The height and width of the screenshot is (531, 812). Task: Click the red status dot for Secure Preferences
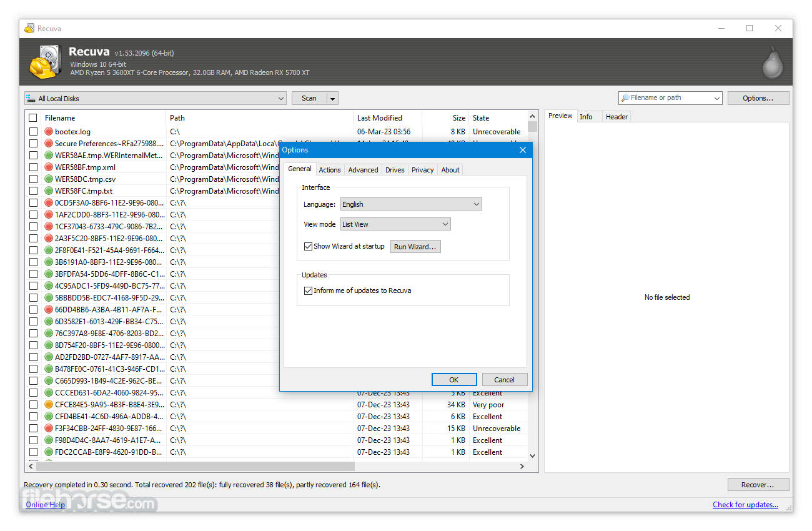pyautogui.click(x=49, y=144)
